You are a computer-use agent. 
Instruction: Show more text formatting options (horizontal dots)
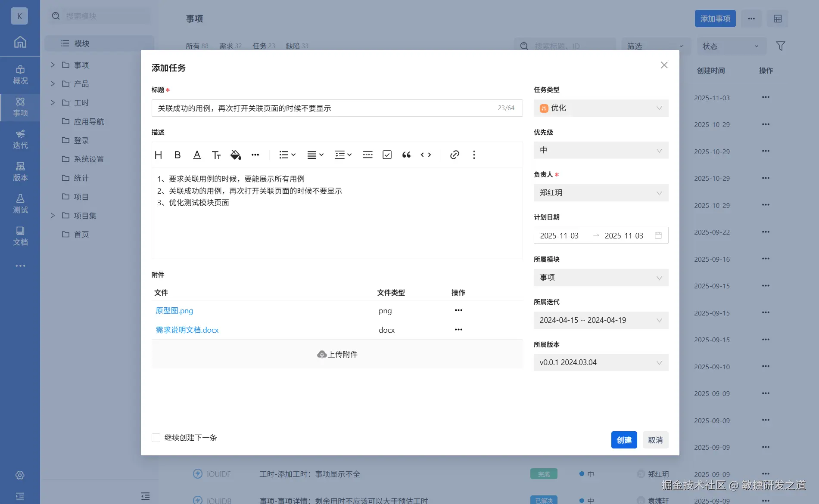255,155
